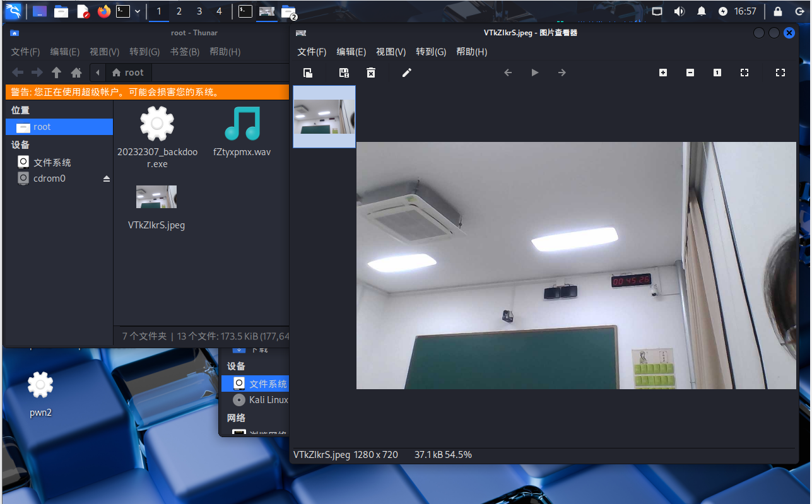Click the network display icon in the panel
The image size is (812, 504).
pos(657,11)
